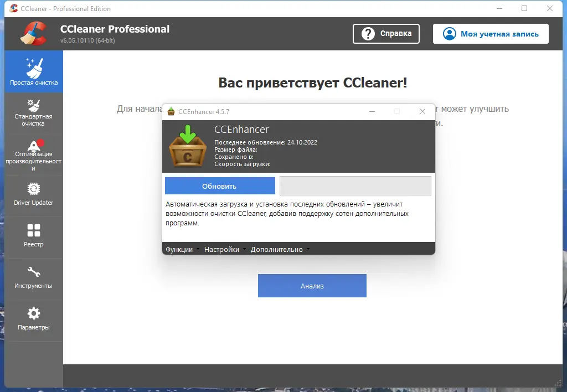Screen dimensions: 567x392
Task: Click the Анализ button
Action: pyautogui.click(x=312, y=286)
